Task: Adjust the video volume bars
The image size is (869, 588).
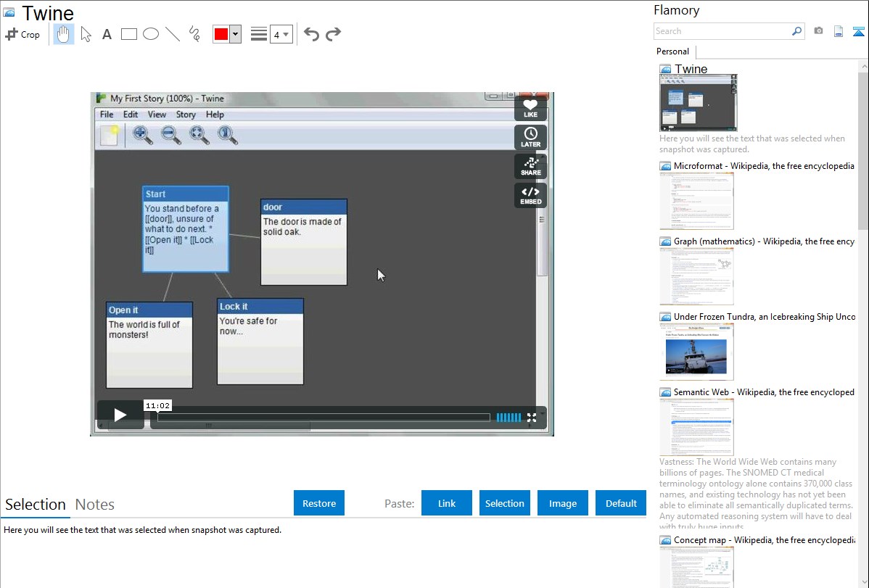Action: tap(508, 418)
